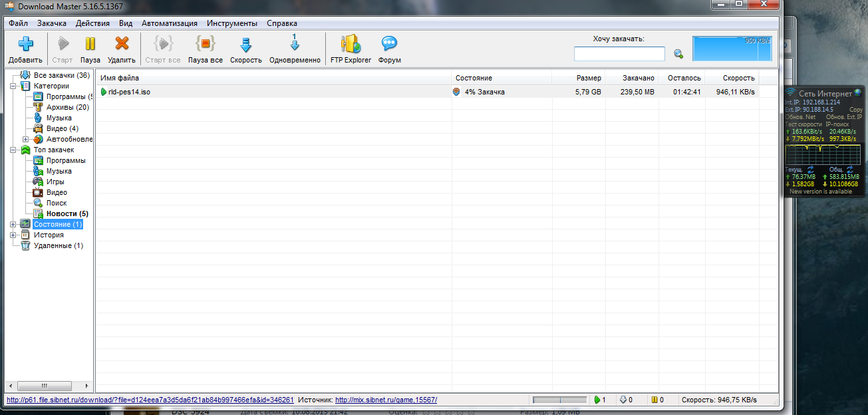Expand the Автообновление tree node
The width and height of the screenshot is (868, 415).
point(26,139)
